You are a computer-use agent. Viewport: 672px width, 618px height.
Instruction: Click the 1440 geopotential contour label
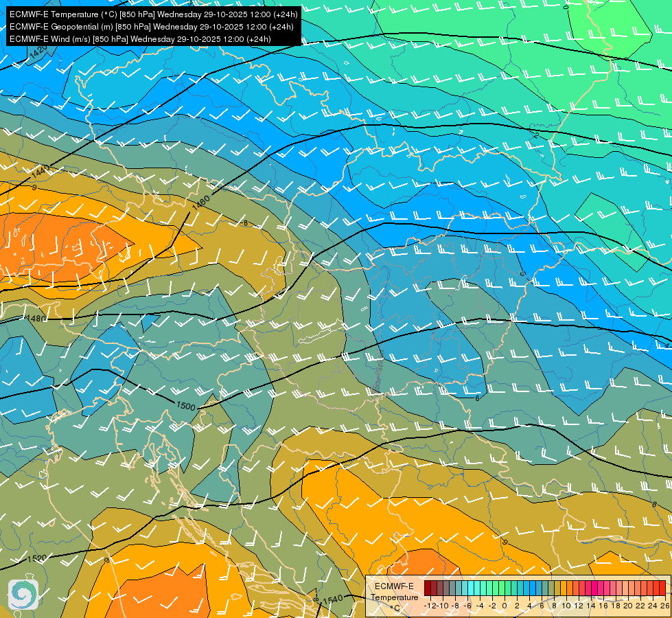click(40, 172)
